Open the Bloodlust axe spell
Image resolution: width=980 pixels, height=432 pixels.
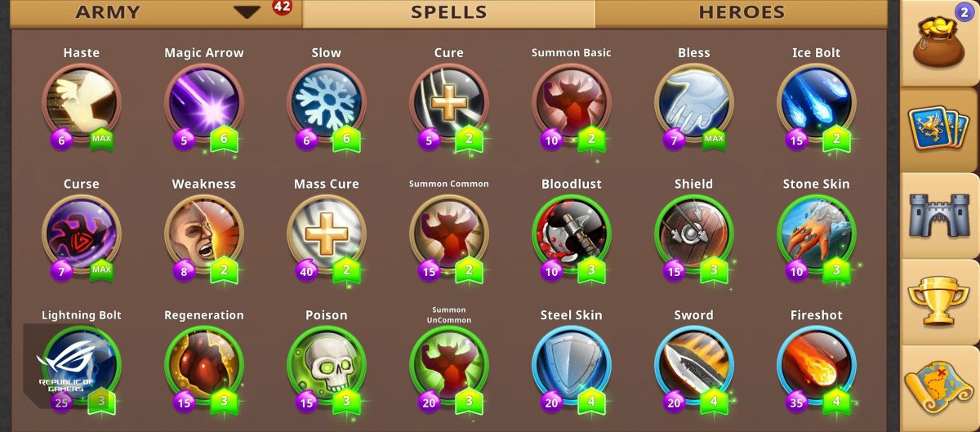pyautogui.click(x=572, y=234)
